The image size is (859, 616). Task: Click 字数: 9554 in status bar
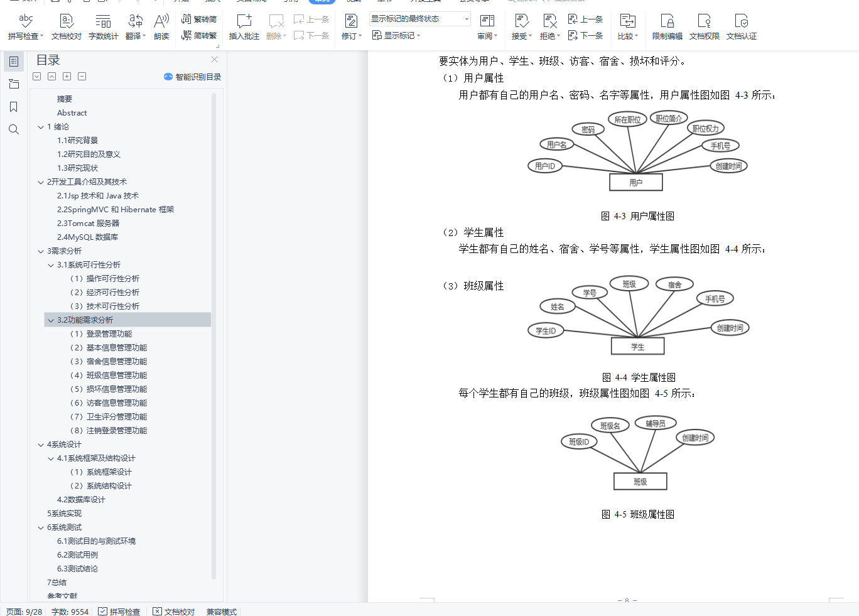point(70,612)
